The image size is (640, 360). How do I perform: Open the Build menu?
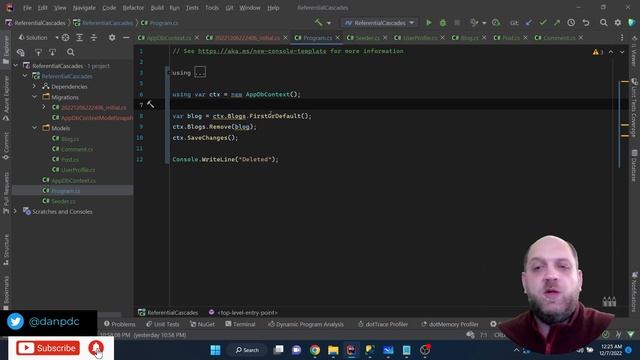pos(157,8)
